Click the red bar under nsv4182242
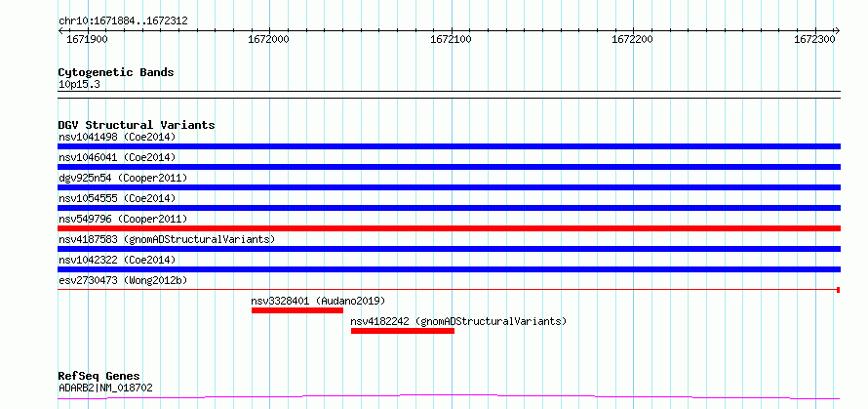The image size is (868, 409). point(403,331)
